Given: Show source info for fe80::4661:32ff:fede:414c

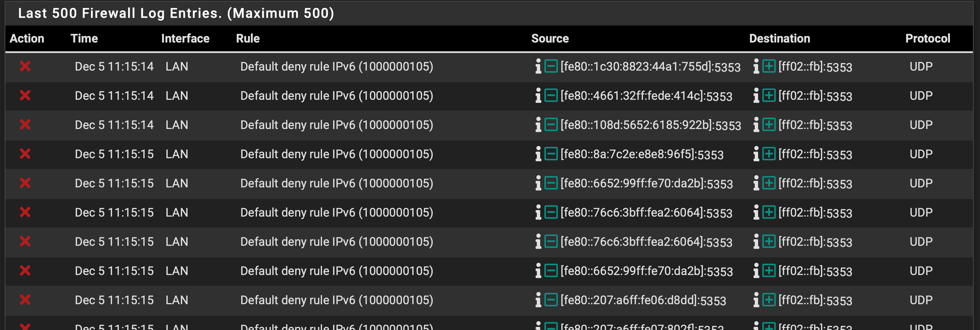Looking at the screenshot, I should (538, 95).
